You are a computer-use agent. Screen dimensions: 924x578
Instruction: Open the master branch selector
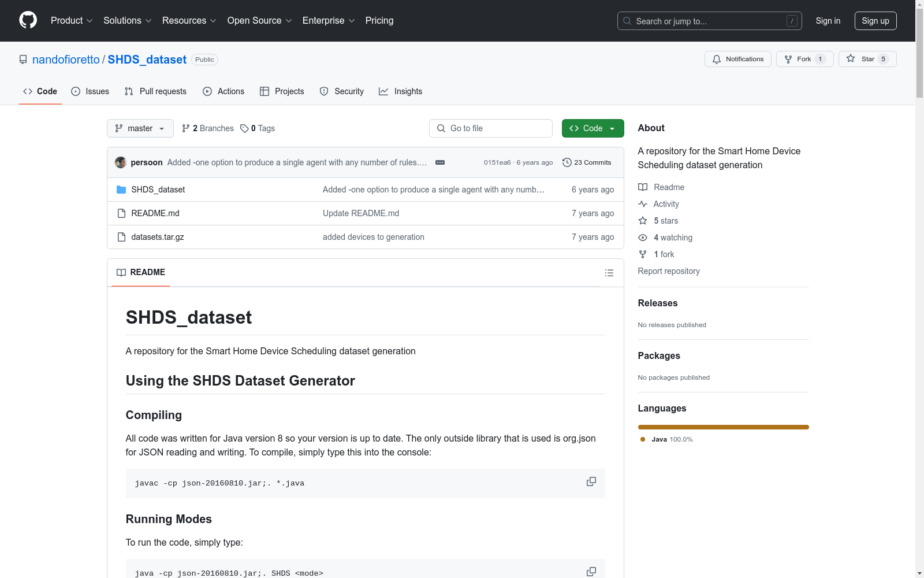point(140,128)
